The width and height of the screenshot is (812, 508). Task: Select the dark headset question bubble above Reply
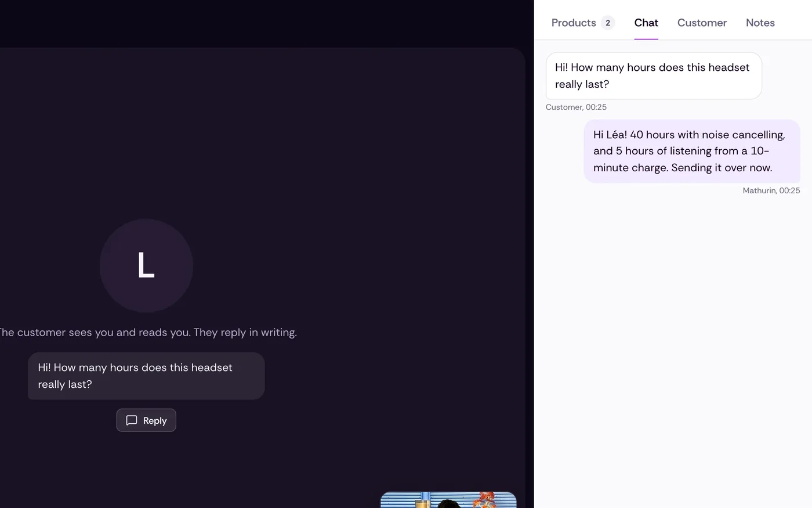pos(146,376)
